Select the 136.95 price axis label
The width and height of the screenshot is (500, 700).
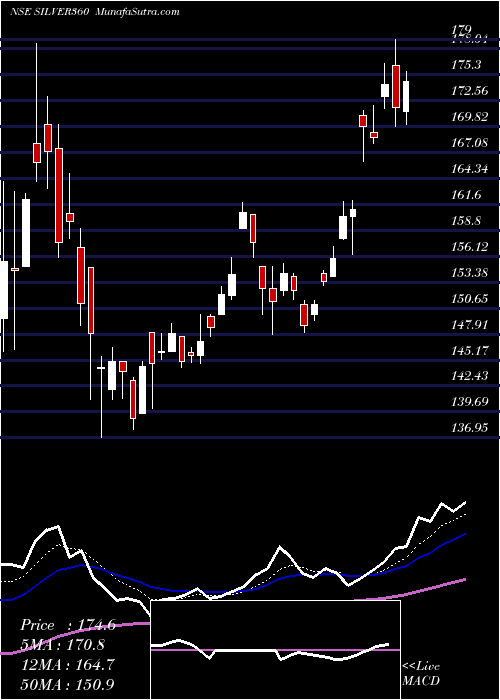470,428
